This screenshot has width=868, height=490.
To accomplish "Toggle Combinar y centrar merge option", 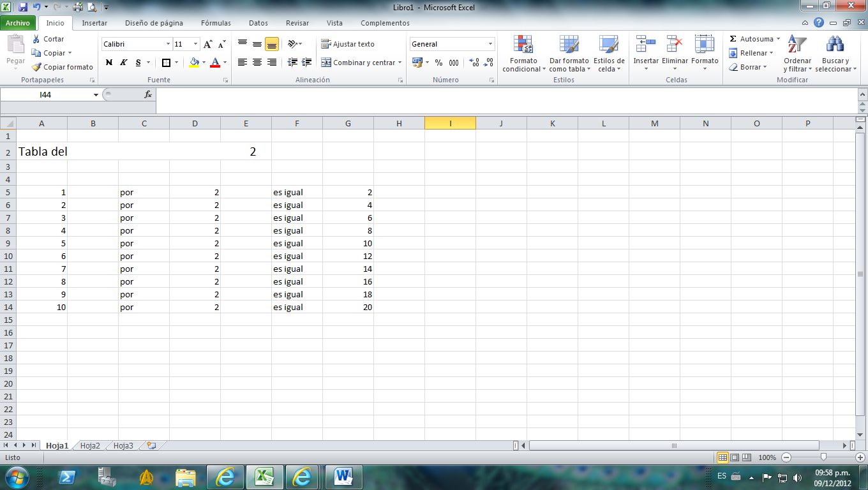I will pyautogui.click(x=361, y=63).
